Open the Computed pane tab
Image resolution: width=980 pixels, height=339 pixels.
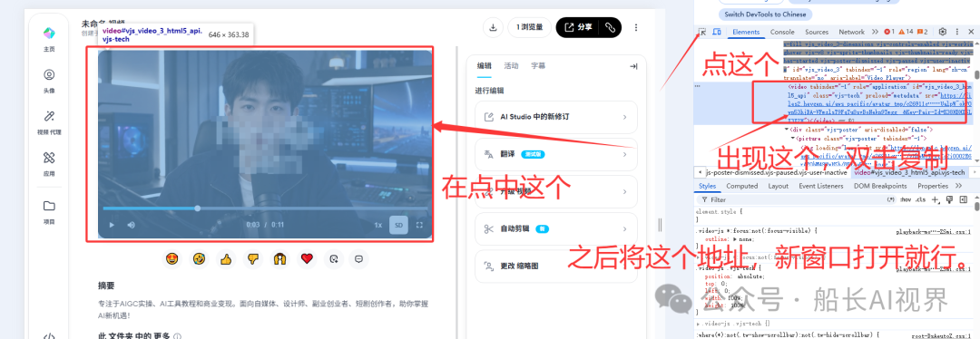click(742, 186)
